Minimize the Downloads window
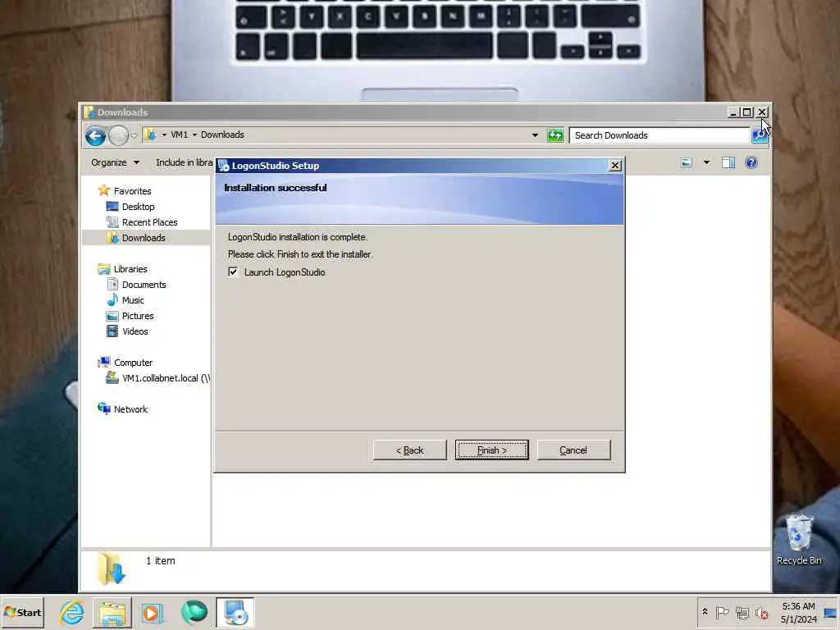Viewport: 840px width, 630px height. point(733,112)
